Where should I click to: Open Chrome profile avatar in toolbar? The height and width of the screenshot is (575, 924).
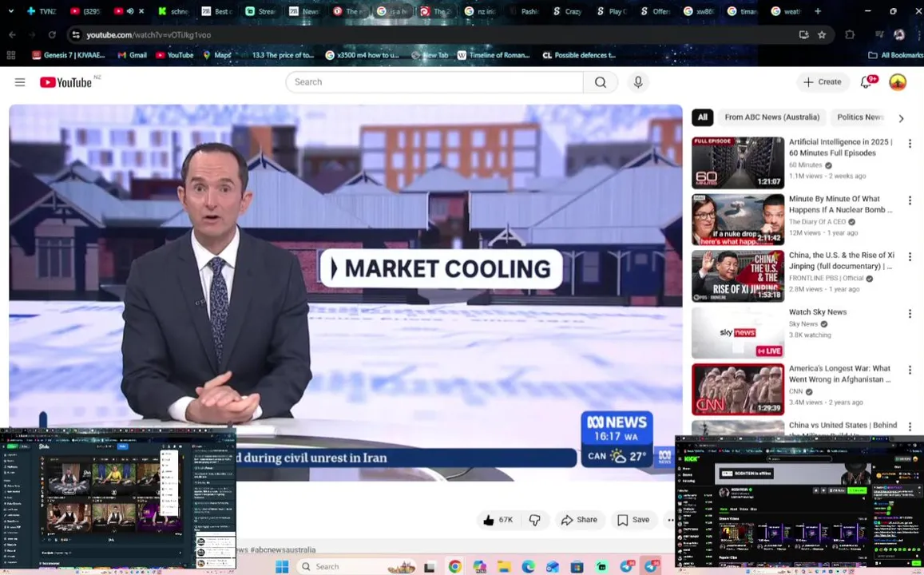(899, 35)
